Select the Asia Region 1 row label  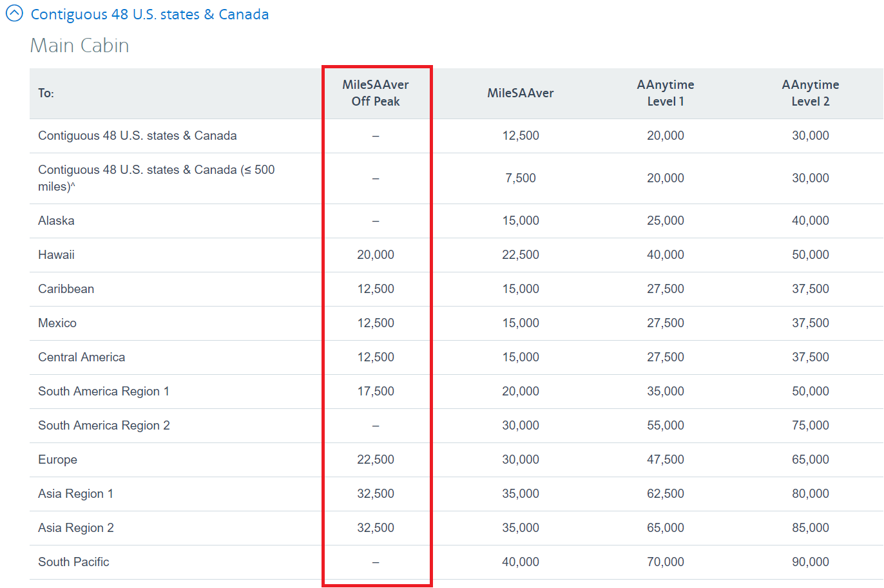pyautogui.click(x=75, y=494)
